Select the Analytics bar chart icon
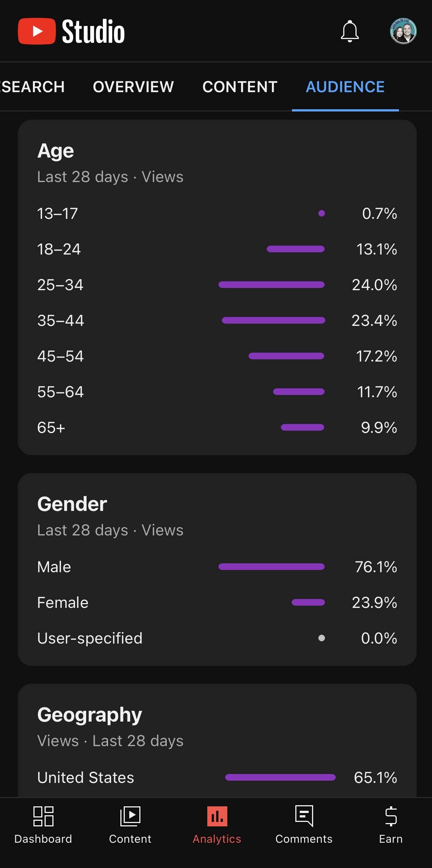This screenshot has width=432, height=868. (217, 816)
